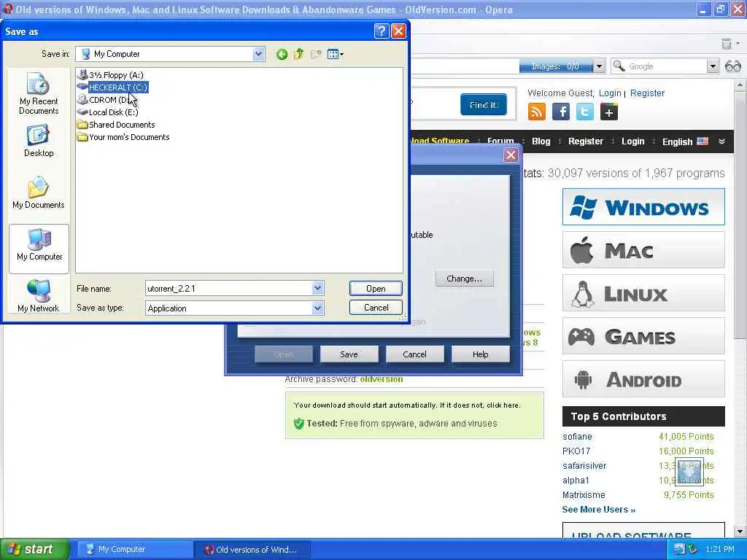The height and width of the screenshot is (560, 747).
Task: Click the Open button in Save as dialog
Action: click(376, 288)
